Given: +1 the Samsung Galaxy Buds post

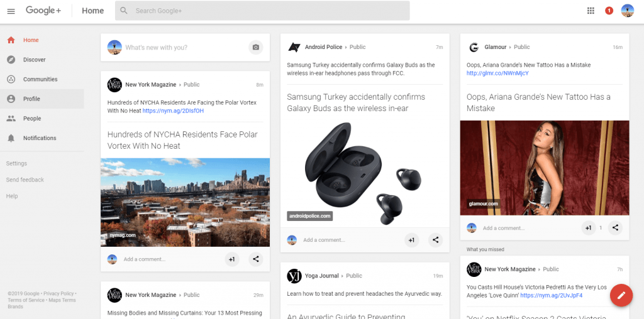Looking at the screenshot, I should pos(411,241).
